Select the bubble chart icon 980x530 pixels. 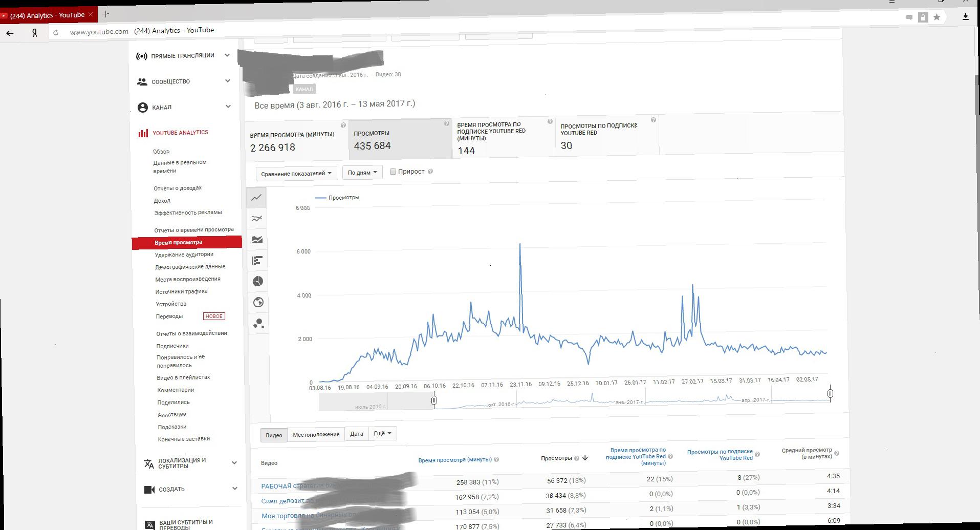pyautogui.click(x=259, y=323)
